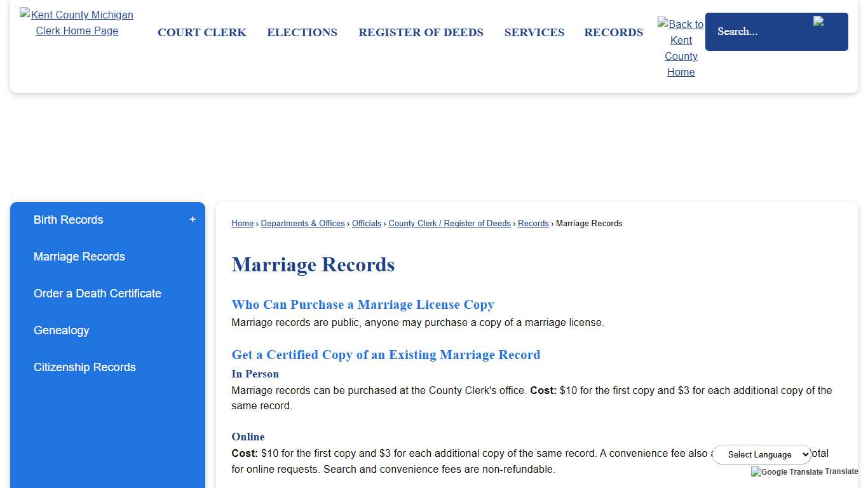Select Order a Death Certificate in sidebar
The width and height of the screenshot is (868, 488).
97,294
